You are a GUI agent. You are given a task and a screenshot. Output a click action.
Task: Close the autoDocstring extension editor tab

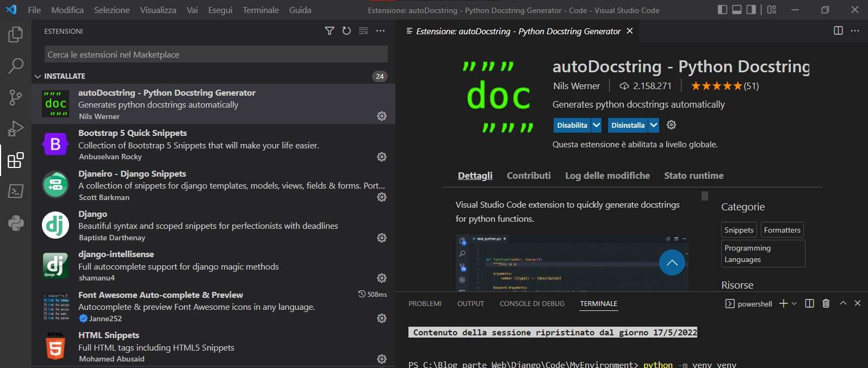click(630, 31)
